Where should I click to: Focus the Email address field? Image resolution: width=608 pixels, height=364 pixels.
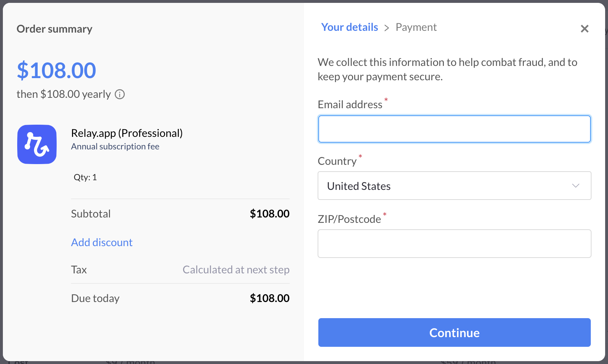pos(454,129)
